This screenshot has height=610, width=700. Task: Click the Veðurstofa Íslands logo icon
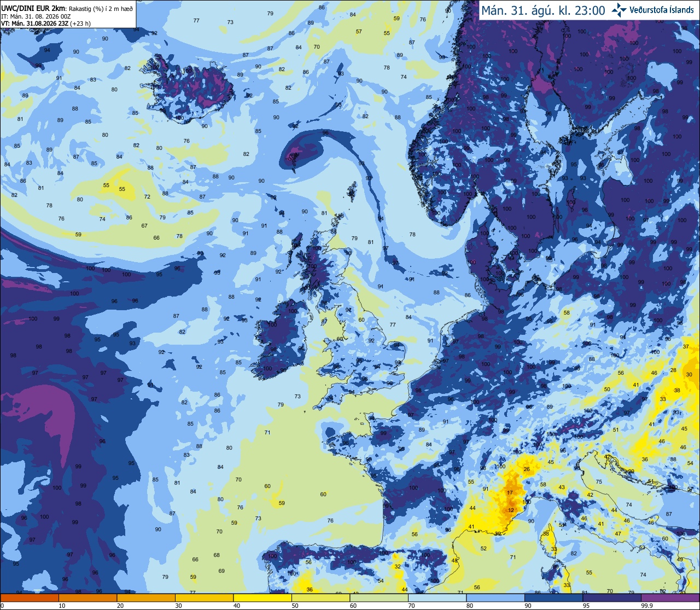coord(619,10)
